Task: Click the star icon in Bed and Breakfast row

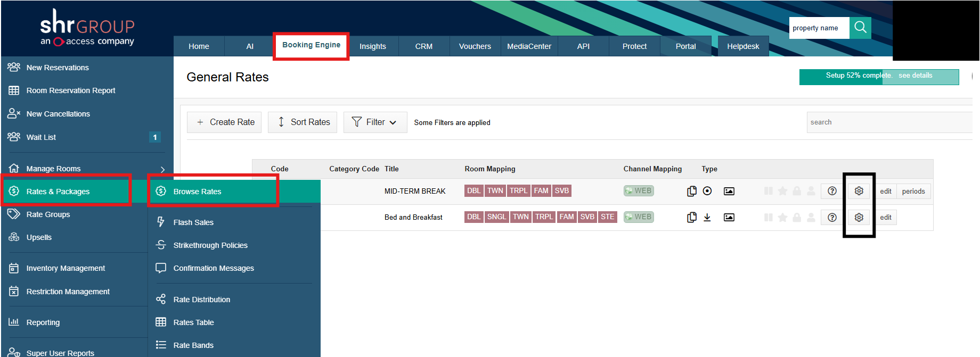Action: pos(782,217)
